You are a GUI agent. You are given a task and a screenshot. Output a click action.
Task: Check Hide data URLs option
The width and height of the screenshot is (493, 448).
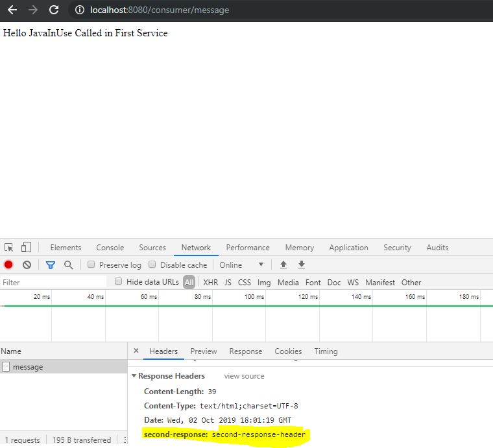point(118,281)
